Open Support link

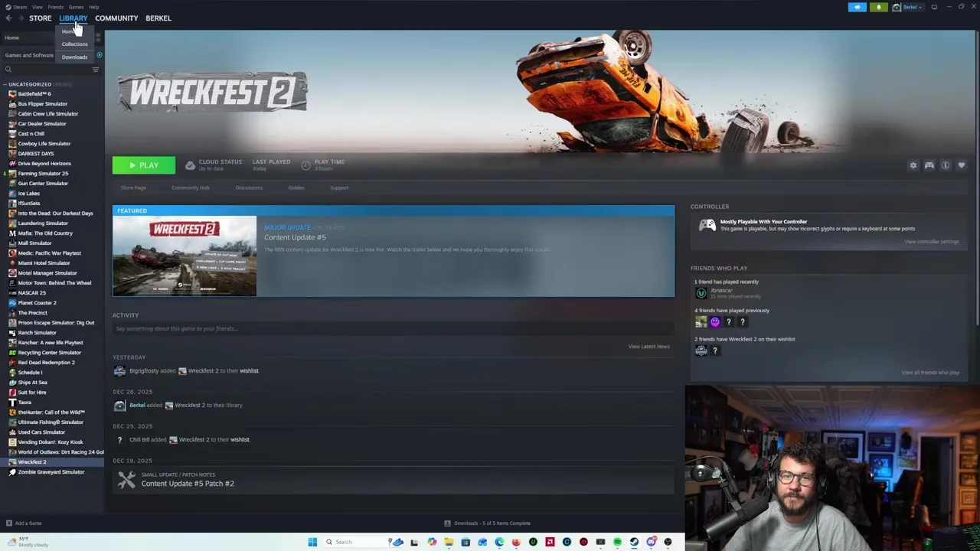click(x=339, y=187)
